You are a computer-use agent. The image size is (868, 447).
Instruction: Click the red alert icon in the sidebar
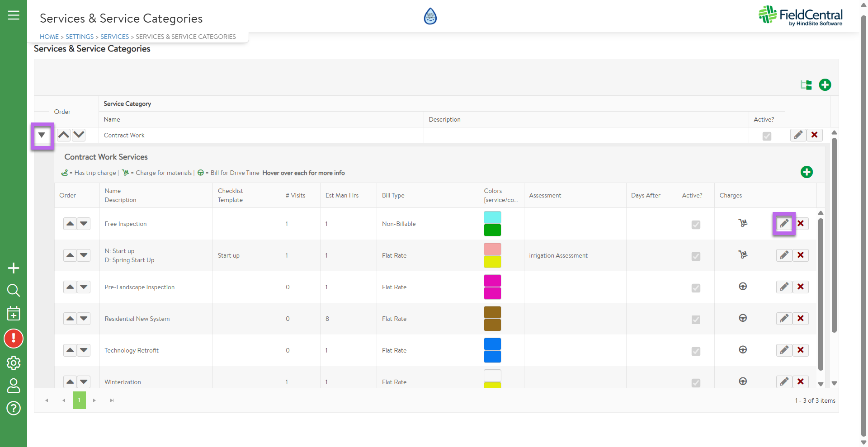point(14,339)
